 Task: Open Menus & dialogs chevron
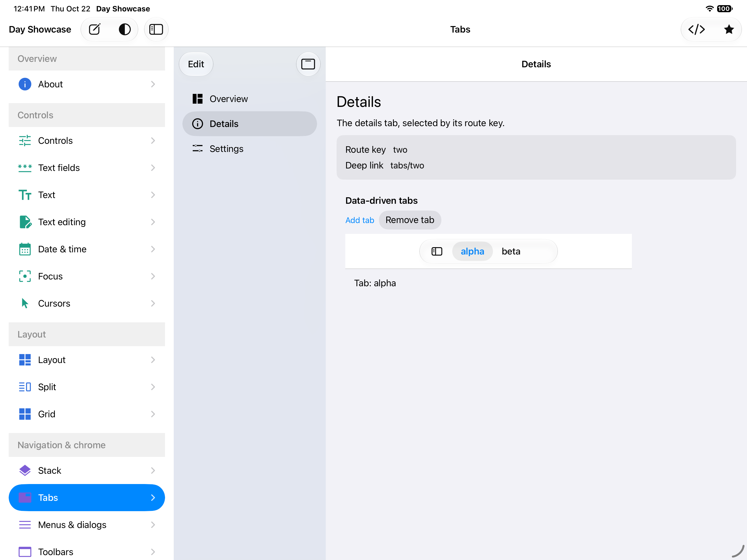pyautogui.click(x=153, y=525)
